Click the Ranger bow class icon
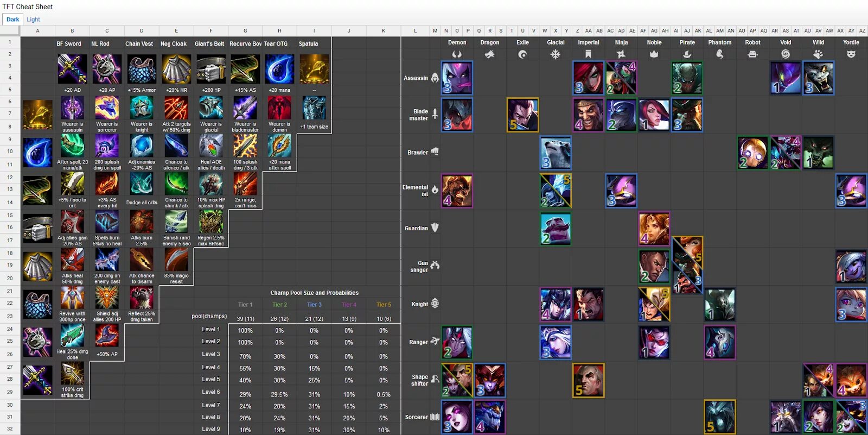 tap(435, 342)
